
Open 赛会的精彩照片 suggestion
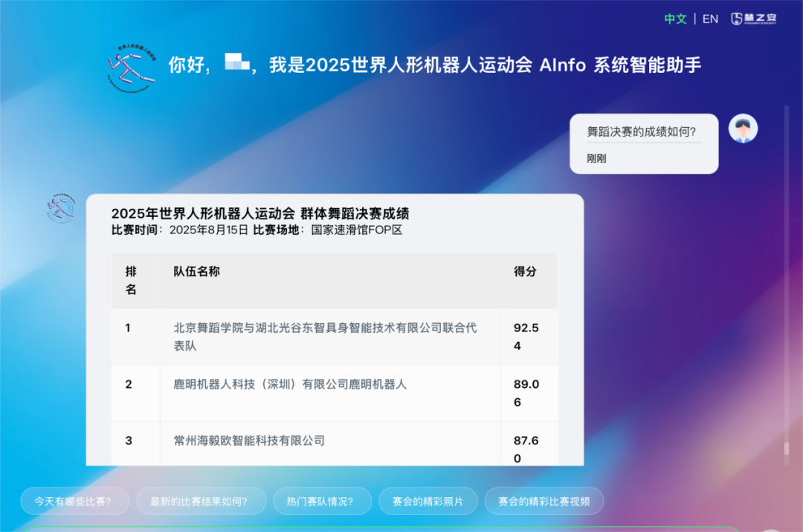click(428, 502)
